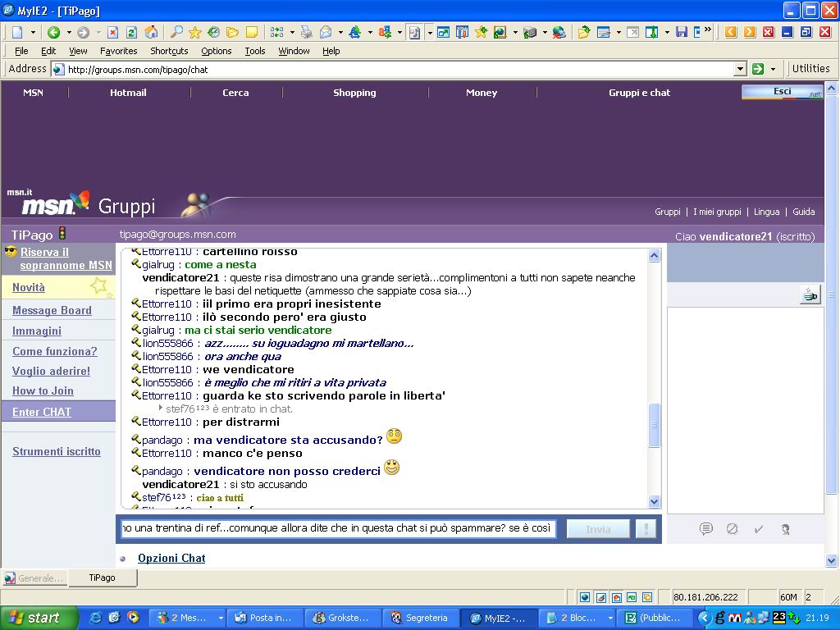This screenshot has height=630, width=840.
Task: Click the orange previous tab arrow button
Action: pyautogui.click(x=731, y=32)
